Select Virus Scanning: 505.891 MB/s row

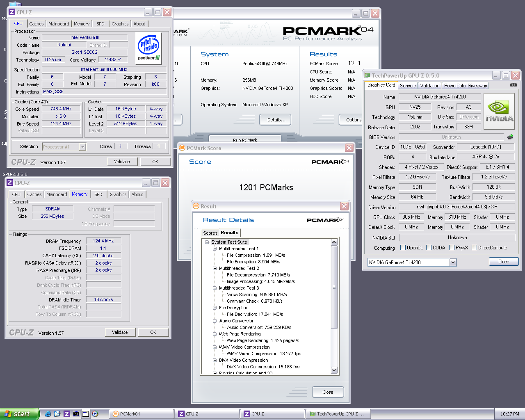point(257,294)
